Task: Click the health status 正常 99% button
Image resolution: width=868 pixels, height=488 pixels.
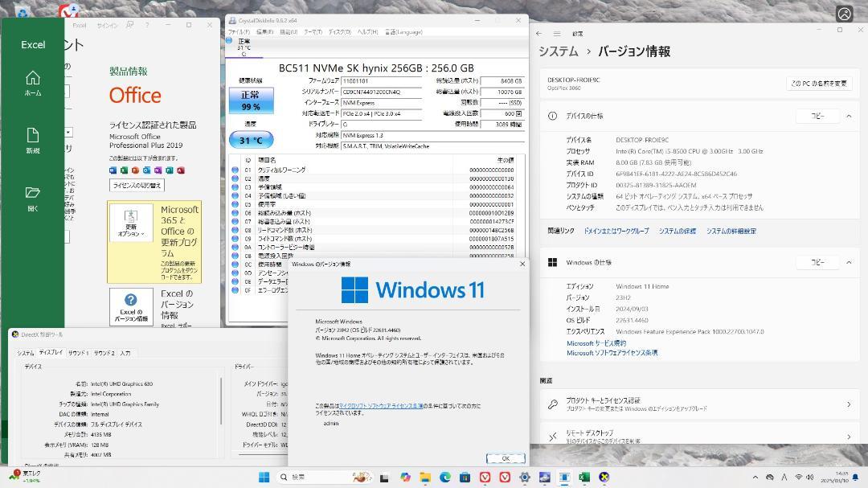Action: point(251,100)
